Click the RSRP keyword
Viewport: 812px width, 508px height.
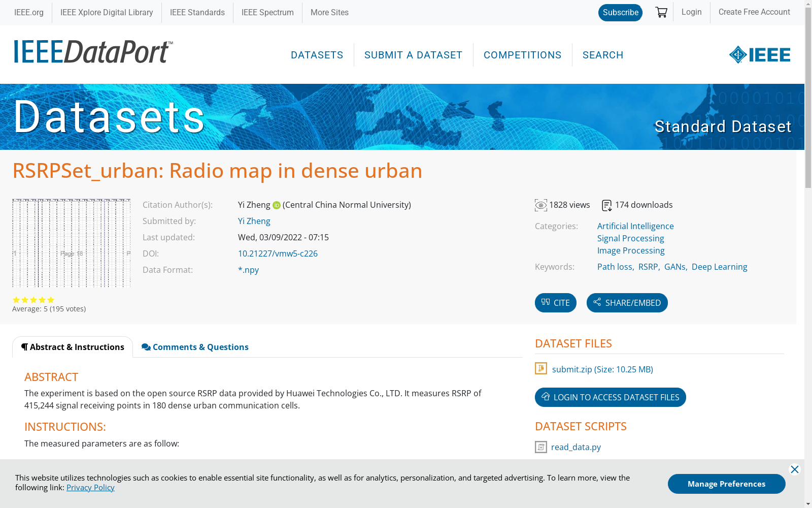[x=648, y=267]
